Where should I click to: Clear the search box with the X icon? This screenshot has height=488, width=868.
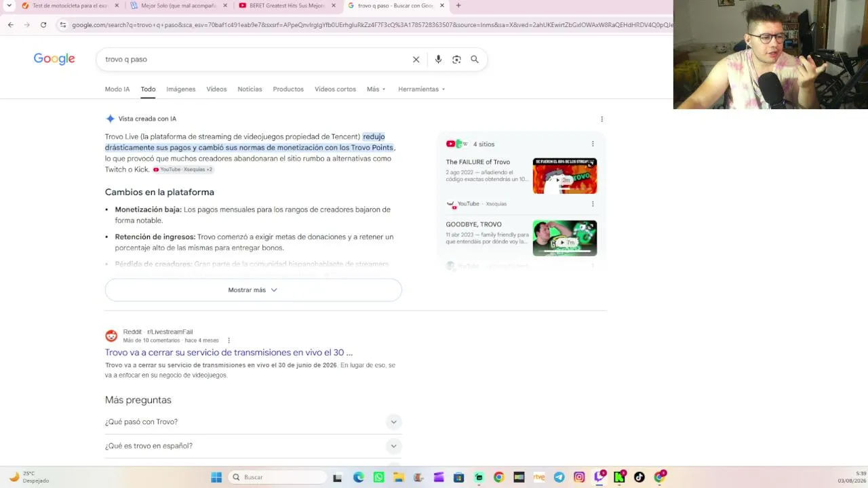(x=416, y=60)
